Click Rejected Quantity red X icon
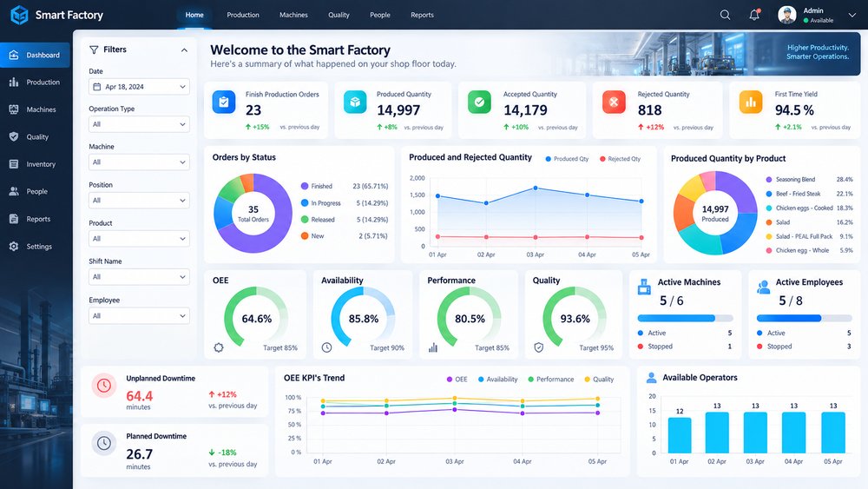This screenshot has width=868, height=489. [x=614, y=102]
